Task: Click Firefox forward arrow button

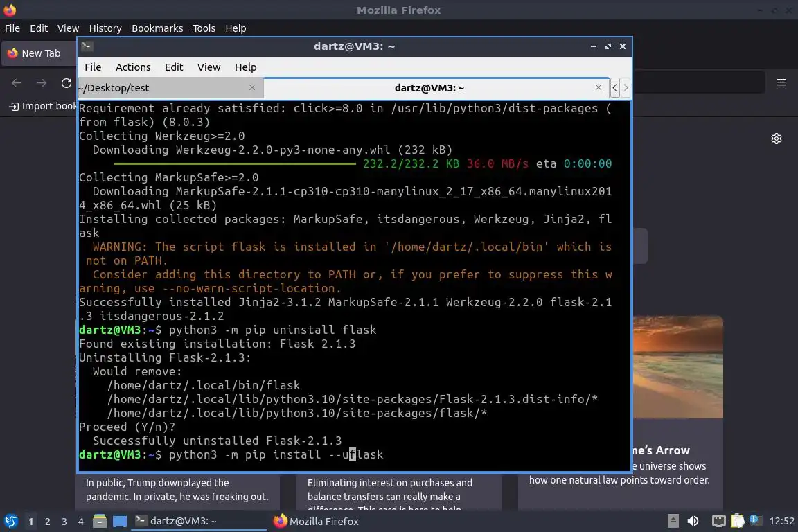Action: (x=42, y=83)
